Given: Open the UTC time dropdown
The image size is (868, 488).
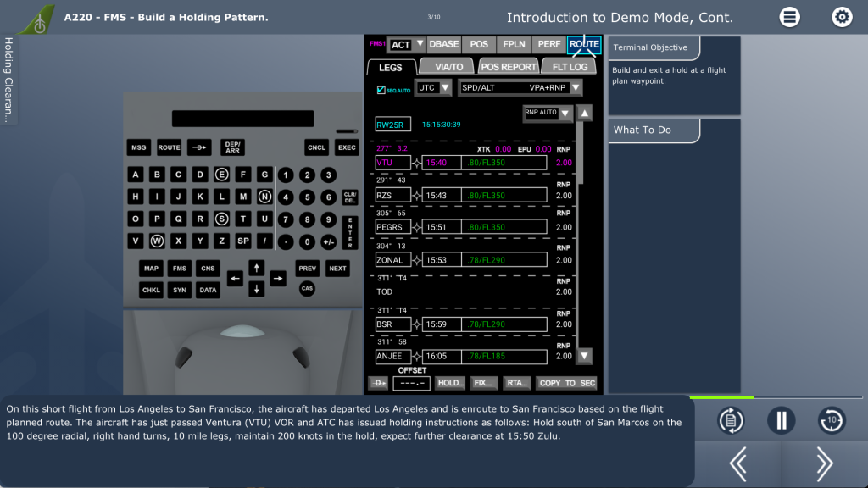Looking at the screenshot, I should [x=433, y=87].
